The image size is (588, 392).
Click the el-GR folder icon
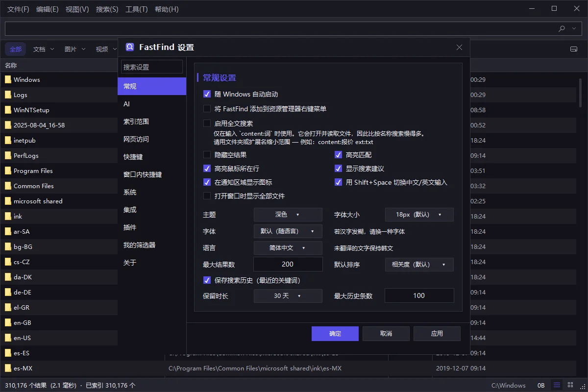(x=8, y=307)
